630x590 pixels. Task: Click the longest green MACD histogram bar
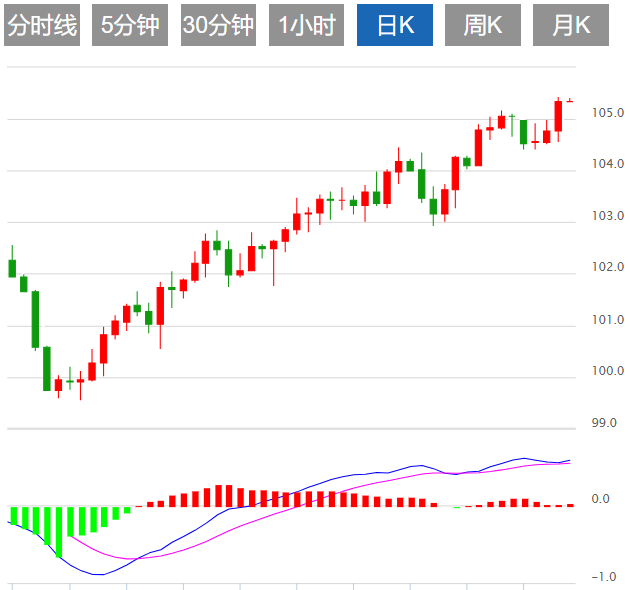pyautogui.click(x=58, y=531)
